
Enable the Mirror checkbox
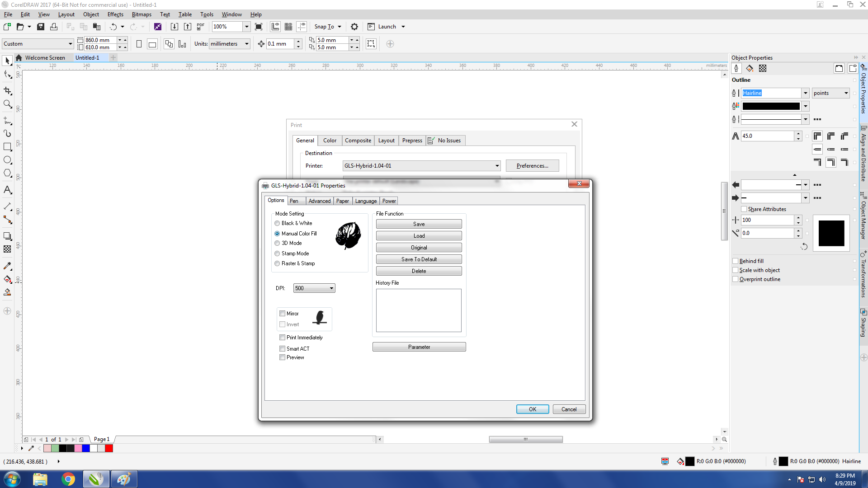[282, 314]
